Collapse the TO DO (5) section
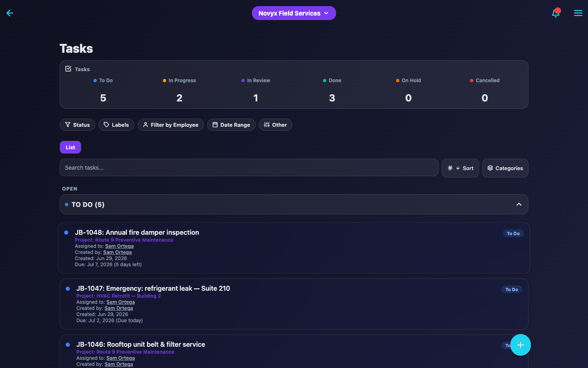This screenshot has width=588, height=368. tap(294, 204)
